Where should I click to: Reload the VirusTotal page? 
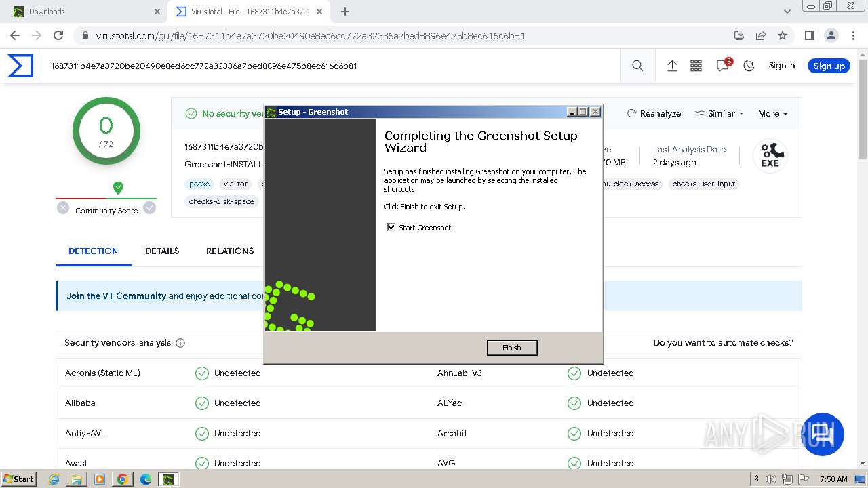coord(58,35)
